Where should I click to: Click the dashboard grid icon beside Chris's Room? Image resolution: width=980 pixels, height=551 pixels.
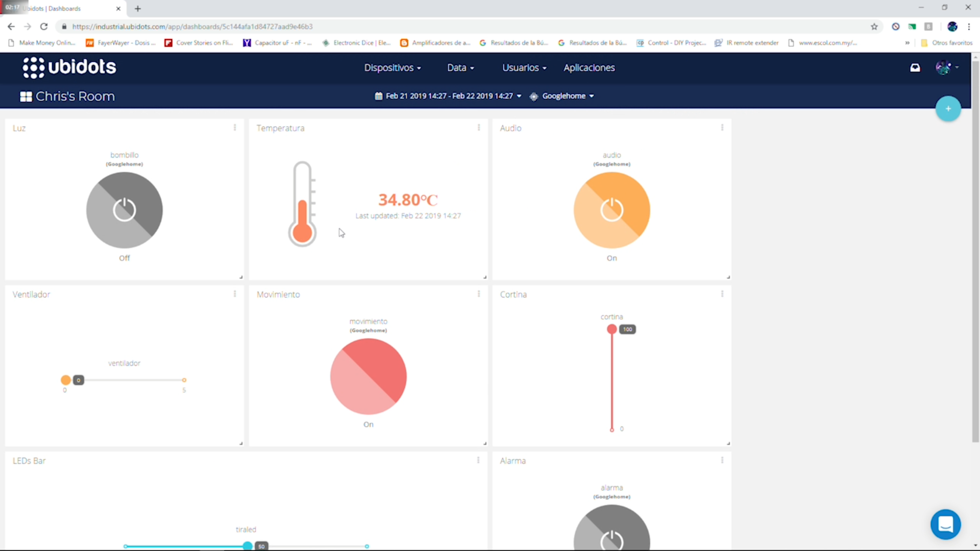[26, 96]
